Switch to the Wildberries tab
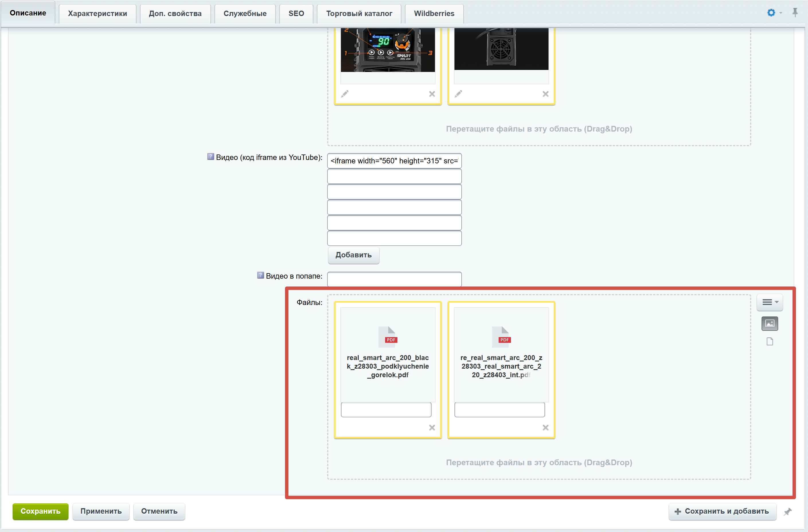Screen dimensions: 808x532 click(434, 13)
